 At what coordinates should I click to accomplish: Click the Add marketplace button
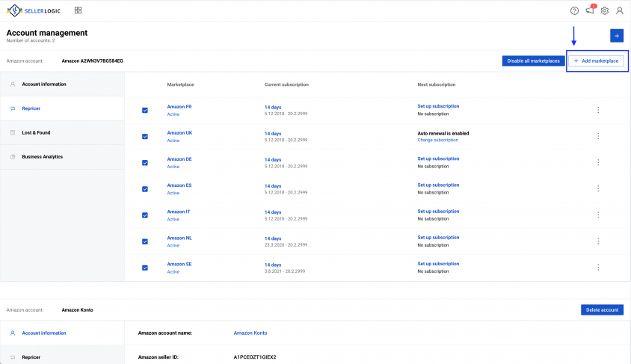click(596, 61)
